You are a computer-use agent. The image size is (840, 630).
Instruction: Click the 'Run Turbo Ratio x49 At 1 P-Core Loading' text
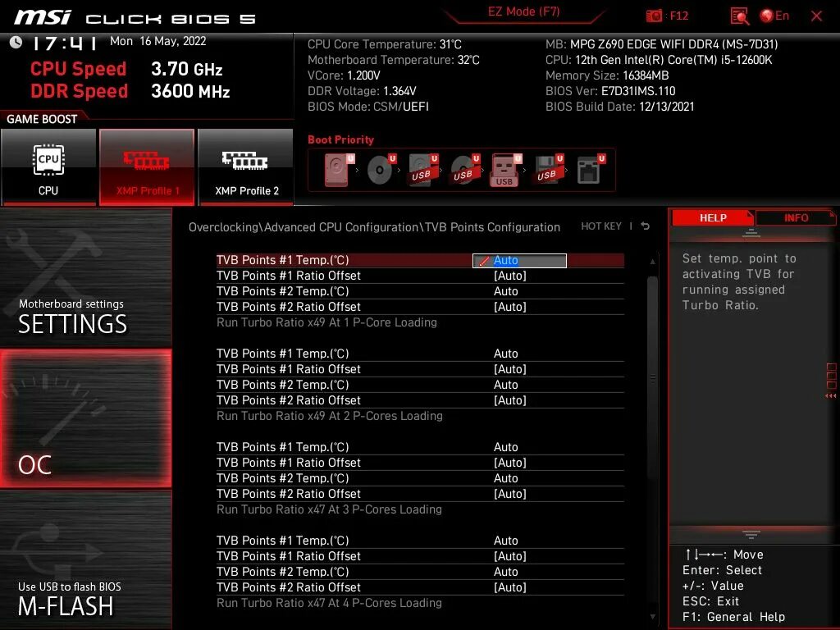point(326,322)
